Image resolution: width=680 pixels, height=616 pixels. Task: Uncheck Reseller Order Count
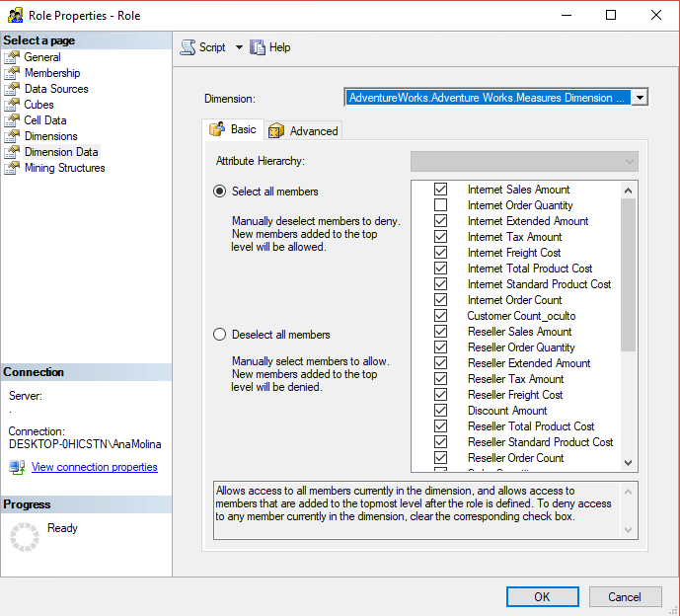point(440,458)
